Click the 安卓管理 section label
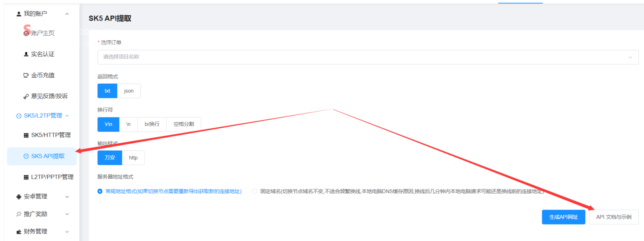Screen dimensions: 644x241 tap(35, 196)
